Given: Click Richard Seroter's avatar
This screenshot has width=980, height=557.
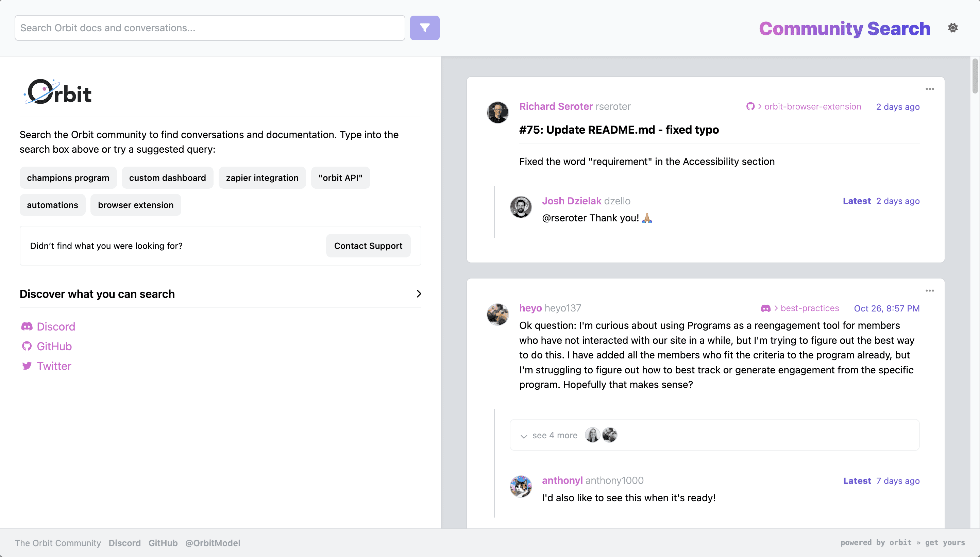Looking at the screenshot, I should (497, 113).
